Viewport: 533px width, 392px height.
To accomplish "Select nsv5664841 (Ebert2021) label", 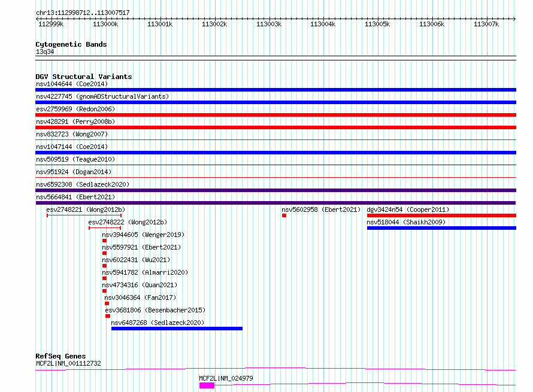I will pos(75,197).
